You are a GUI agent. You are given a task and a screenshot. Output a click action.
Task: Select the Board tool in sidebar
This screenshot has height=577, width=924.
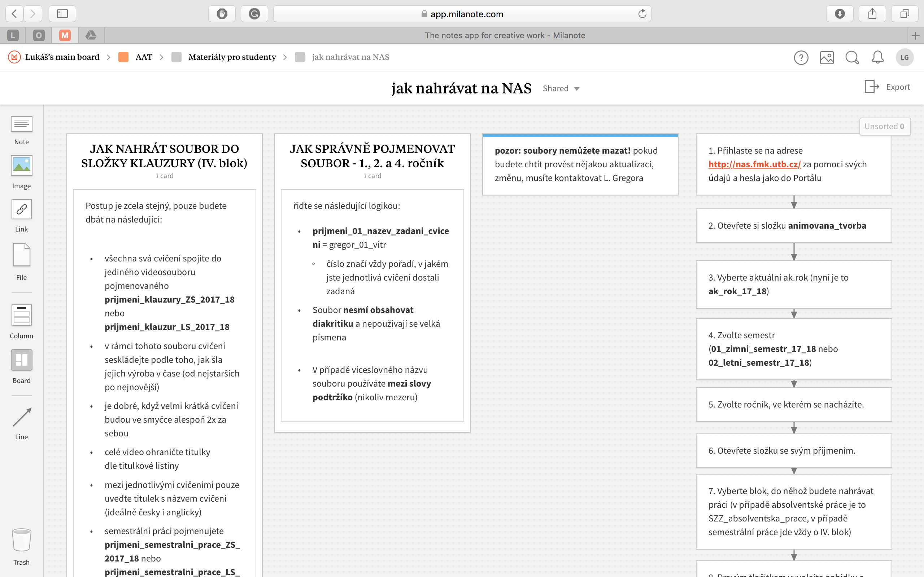coord(21,360)
